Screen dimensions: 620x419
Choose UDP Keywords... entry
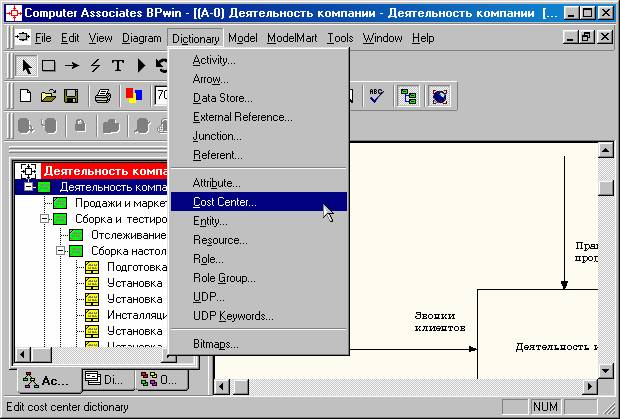(259, 316)
